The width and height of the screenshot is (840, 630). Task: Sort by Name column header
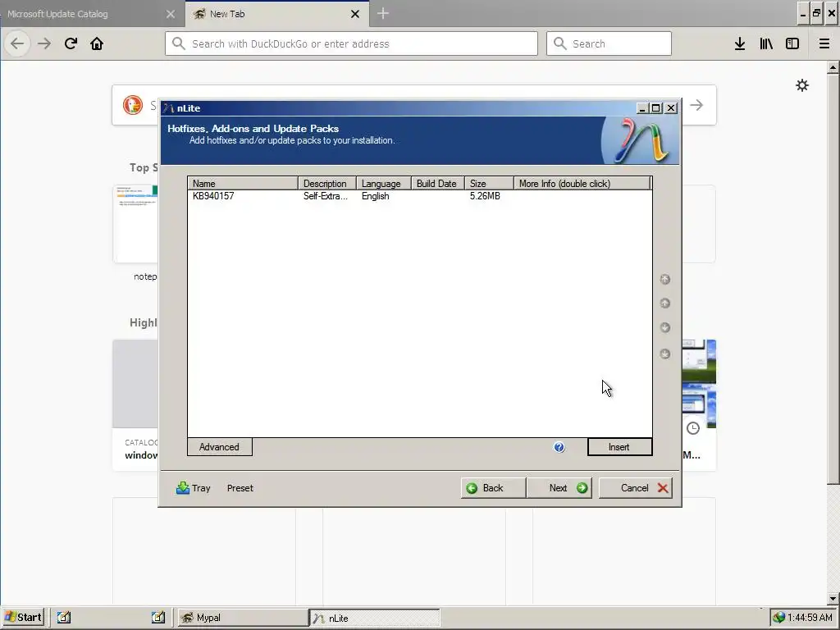click(x=243, y=183)
